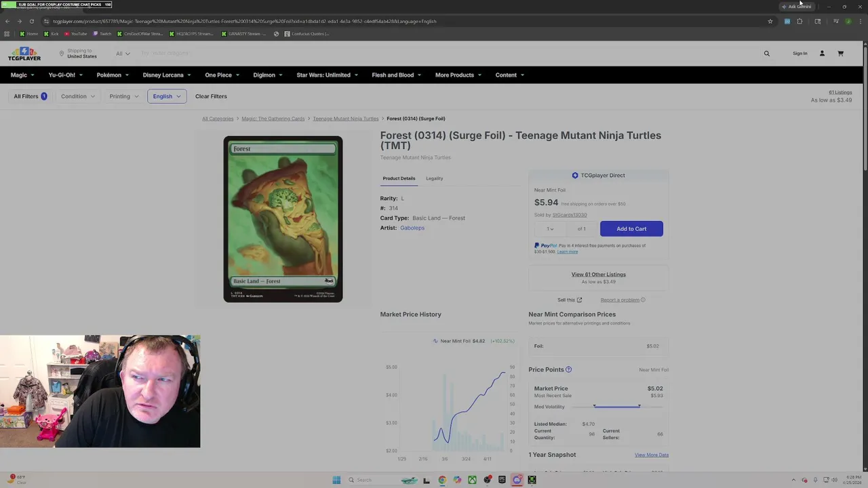Open Discord from the taskbar
Image resolution: width=868 pixels, height=488 pixels.
point(517,480)
